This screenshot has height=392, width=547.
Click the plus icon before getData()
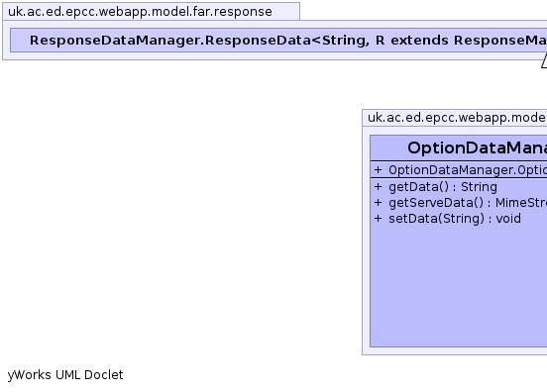tap(378, 187)
